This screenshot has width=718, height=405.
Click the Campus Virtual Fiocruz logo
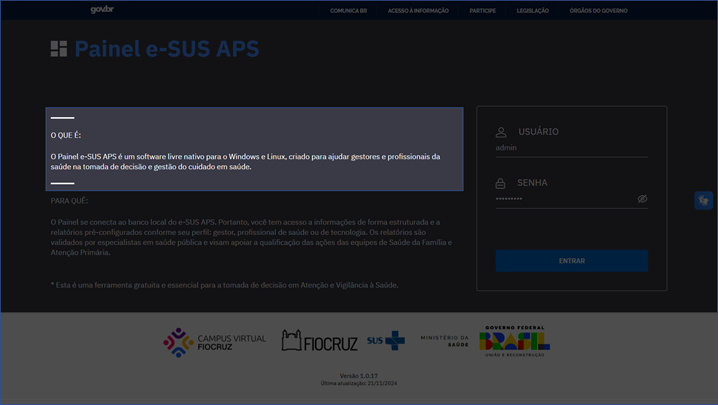coord(214,342)
